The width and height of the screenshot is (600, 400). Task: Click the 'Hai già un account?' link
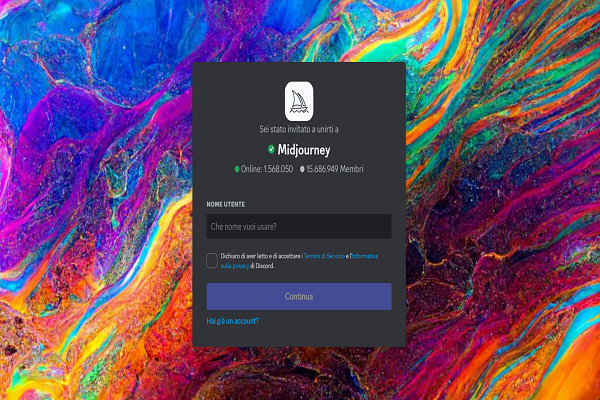[x=233, y=321]
